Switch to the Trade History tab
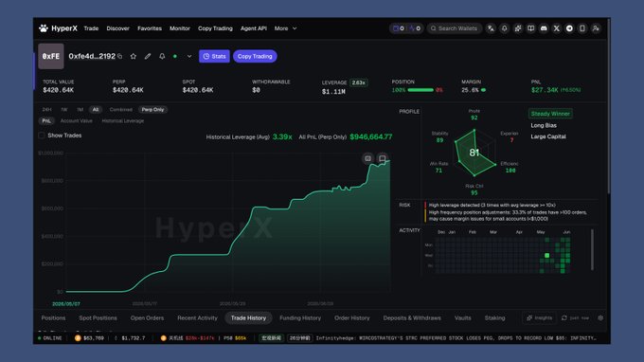Image resolution: width=644 pixels, height=362 pixels. point(248,318)
